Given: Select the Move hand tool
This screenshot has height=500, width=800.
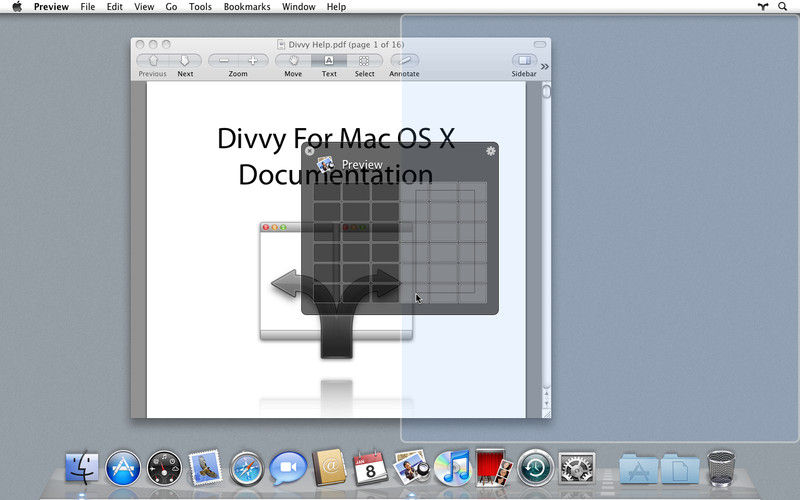Looking at the screenshot, I should 293,61.
